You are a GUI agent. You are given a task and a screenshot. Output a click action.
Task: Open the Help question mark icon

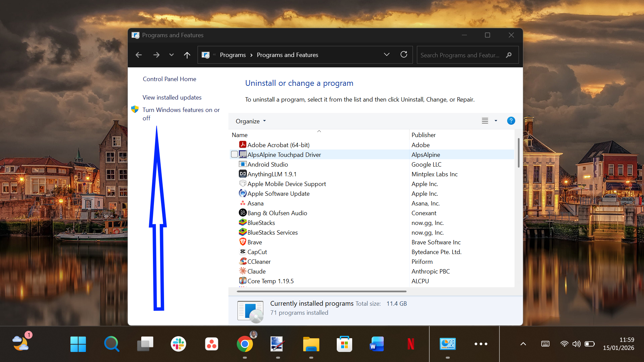(511, 121)
